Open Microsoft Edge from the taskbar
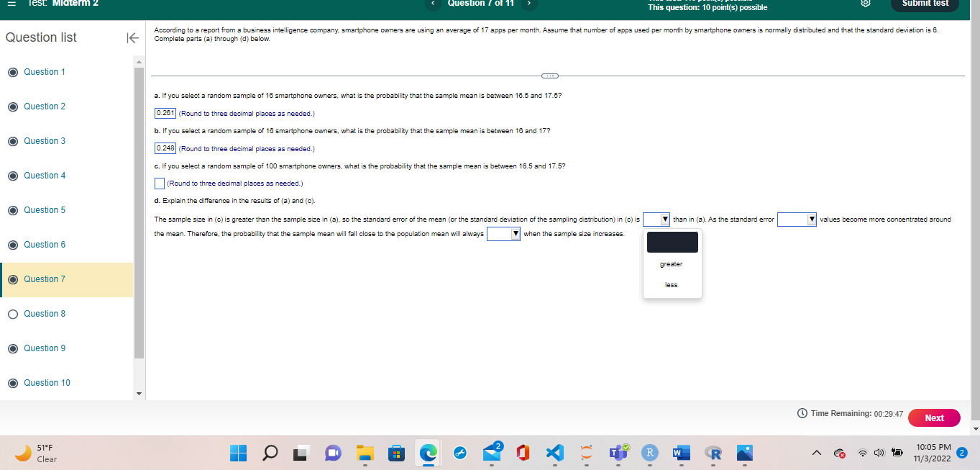Viewport: 980px width, 470px height. click(428, 453)
